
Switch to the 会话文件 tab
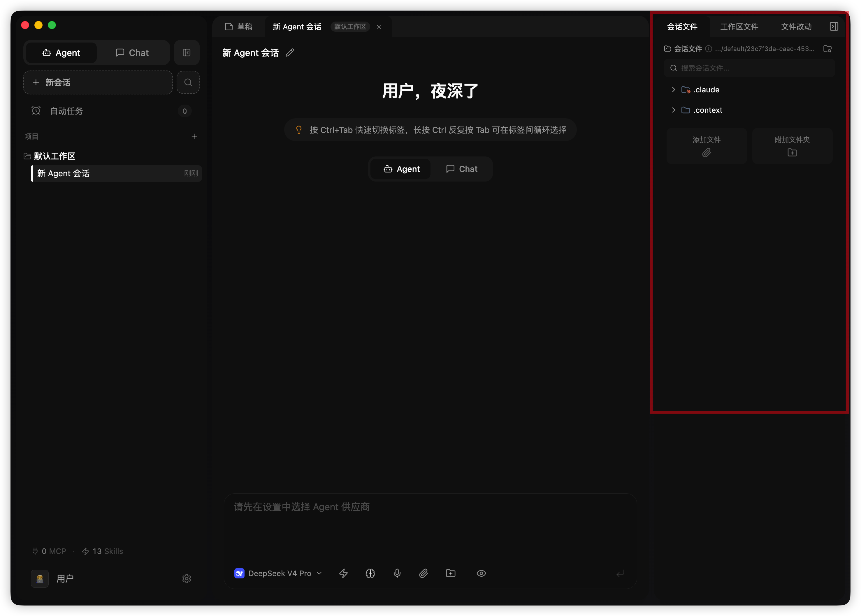point(682,27)
